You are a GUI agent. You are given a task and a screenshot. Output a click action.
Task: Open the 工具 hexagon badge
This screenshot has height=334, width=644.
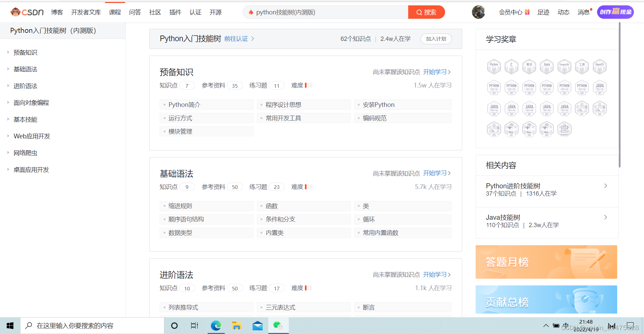click(x=582, y=67)
